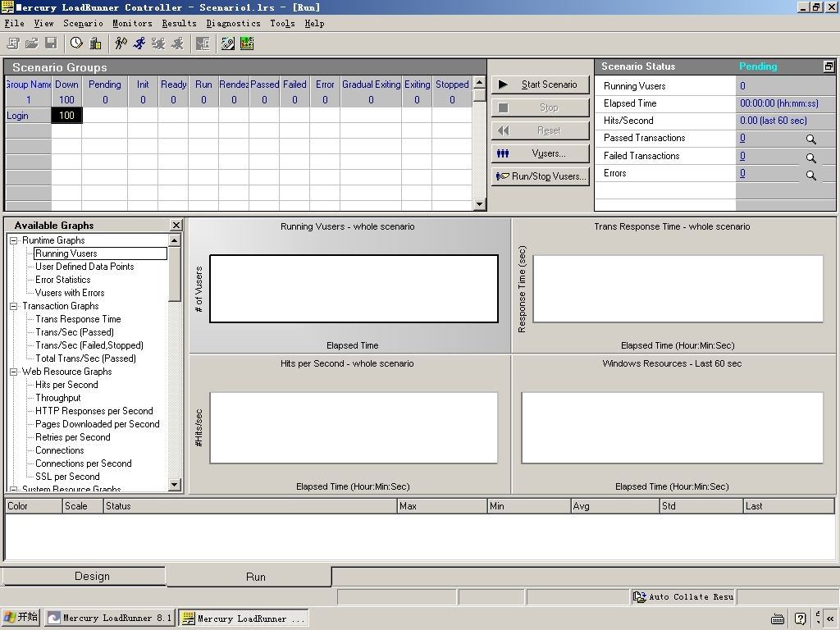Open the File menu
The width and height of the screenshot is (840, 630).
coord(15,23)
